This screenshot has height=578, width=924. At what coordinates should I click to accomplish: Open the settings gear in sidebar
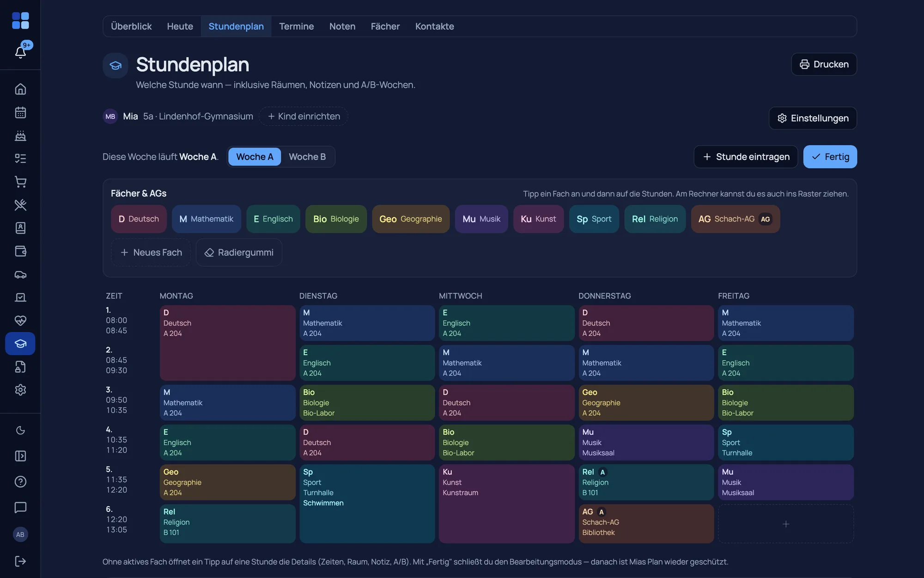pyautogui.click(x=20, y=390)
